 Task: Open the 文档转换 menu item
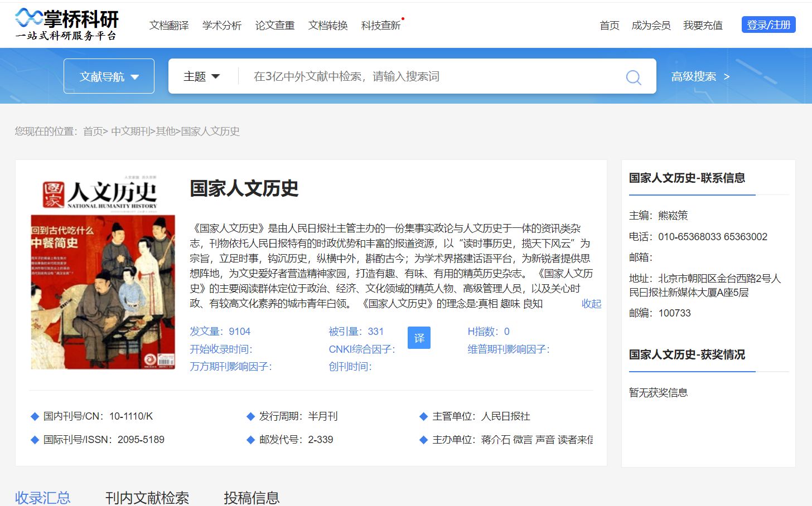click(x=328, y=26)
